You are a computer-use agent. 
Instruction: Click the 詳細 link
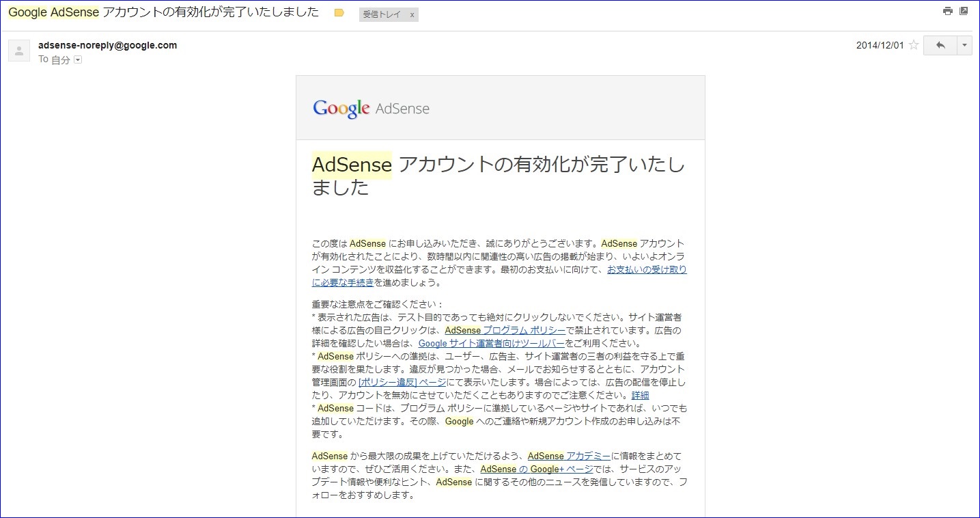click(640, 396)
